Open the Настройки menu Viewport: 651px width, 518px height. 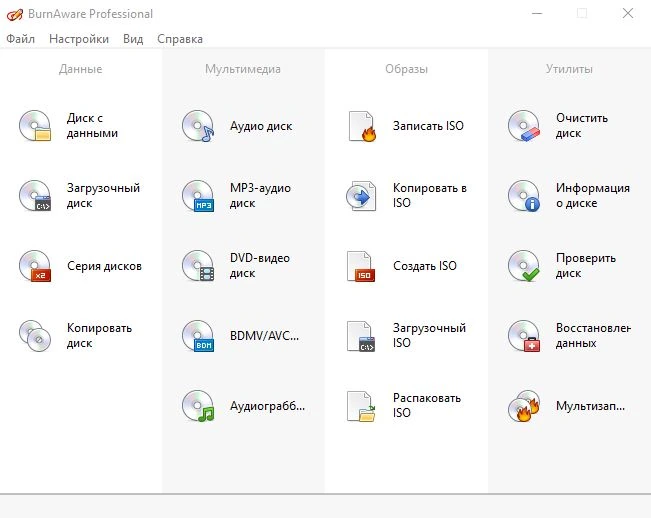pos(79,39)
